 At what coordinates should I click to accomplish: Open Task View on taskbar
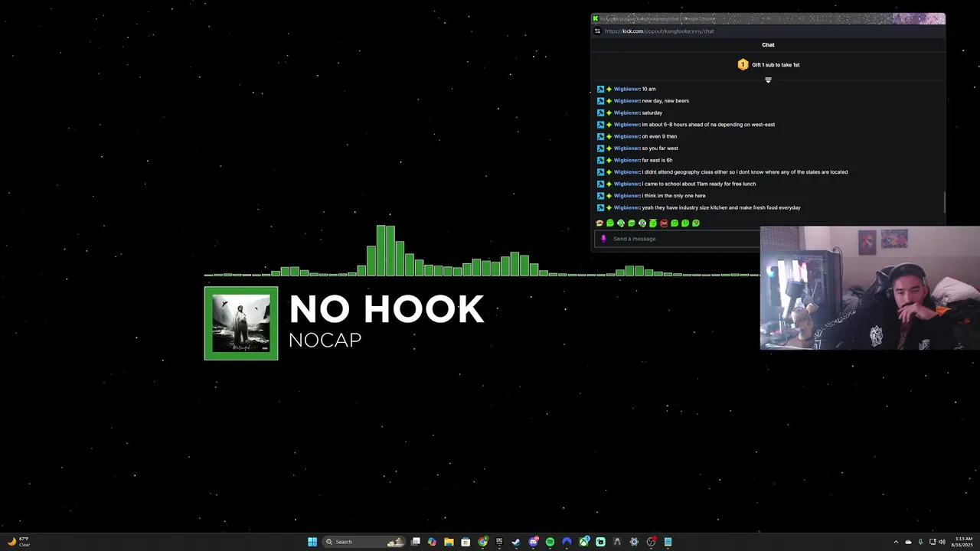click(x=416, y=542)
